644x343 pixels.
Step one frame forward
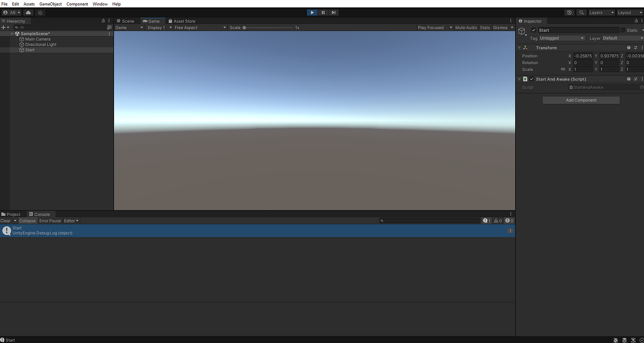point(333,12)
